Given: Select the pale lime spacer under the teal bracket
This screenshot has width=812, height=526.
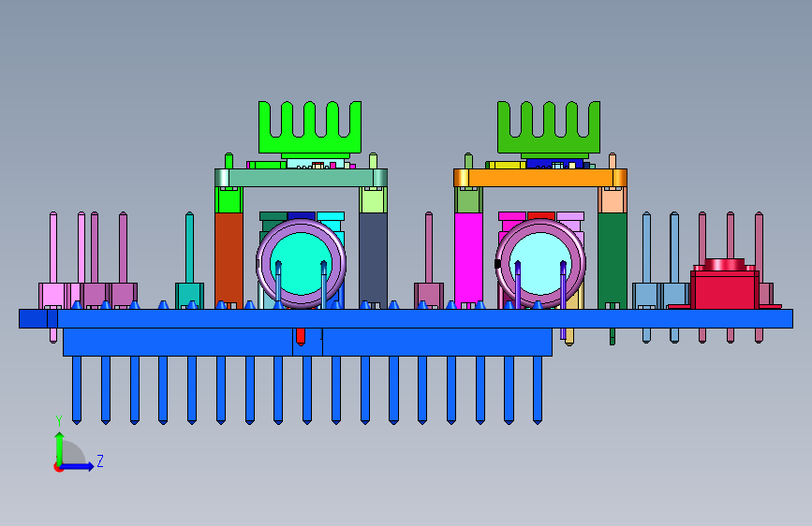Looking at the screenshot, I should click(373, 200).
